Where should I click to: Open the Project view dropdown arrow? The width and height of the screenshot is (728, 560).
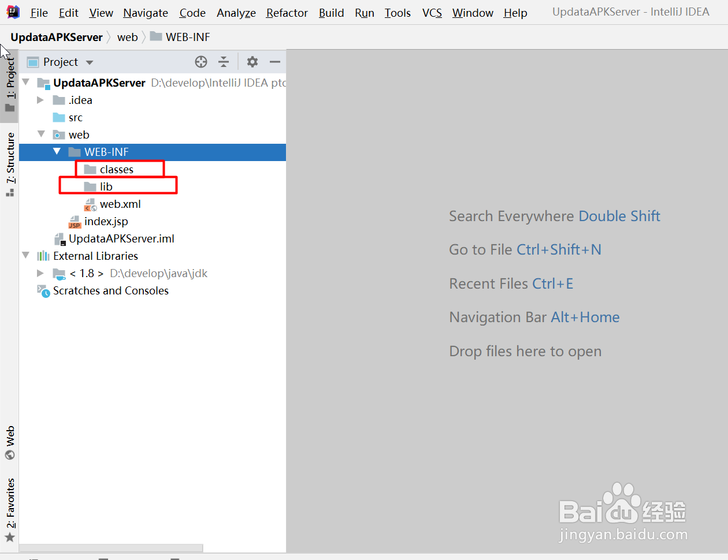click(x=89, y=62)
